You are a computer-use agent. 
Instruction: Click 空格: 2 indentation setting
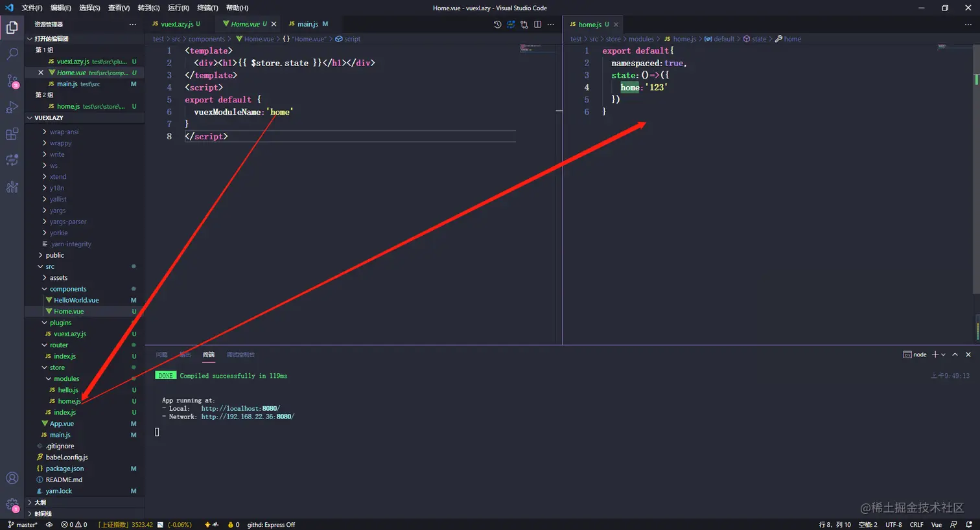(868, 525)
